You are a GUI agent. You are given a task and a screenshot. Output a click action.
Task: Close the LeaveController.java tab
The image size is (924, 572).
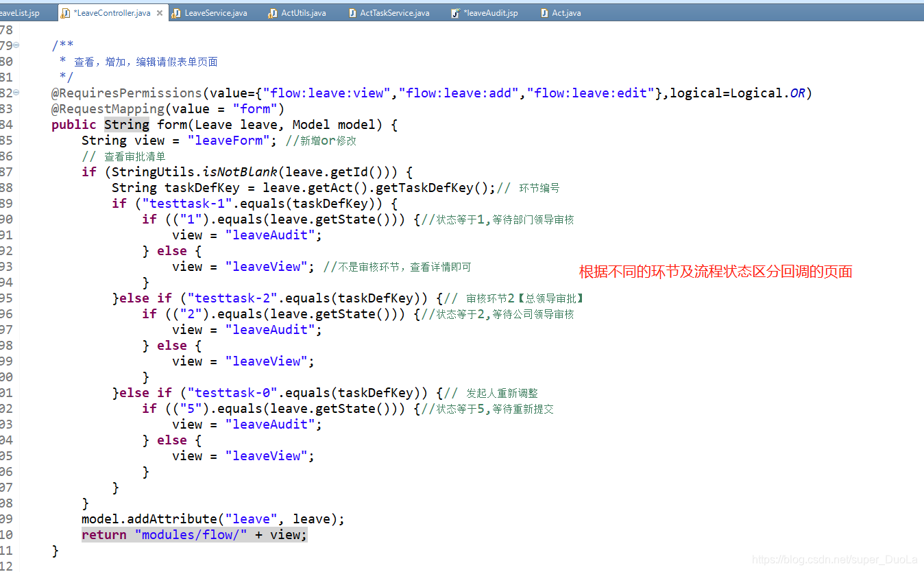(x=160, y=13)
